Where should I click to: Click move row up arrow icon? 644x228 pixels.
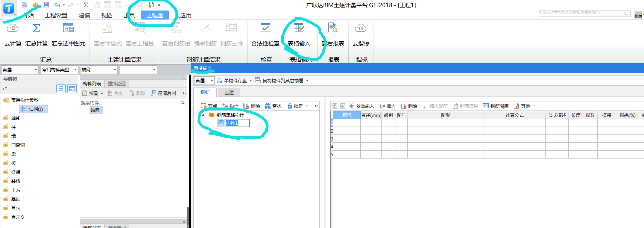[335, 106]
